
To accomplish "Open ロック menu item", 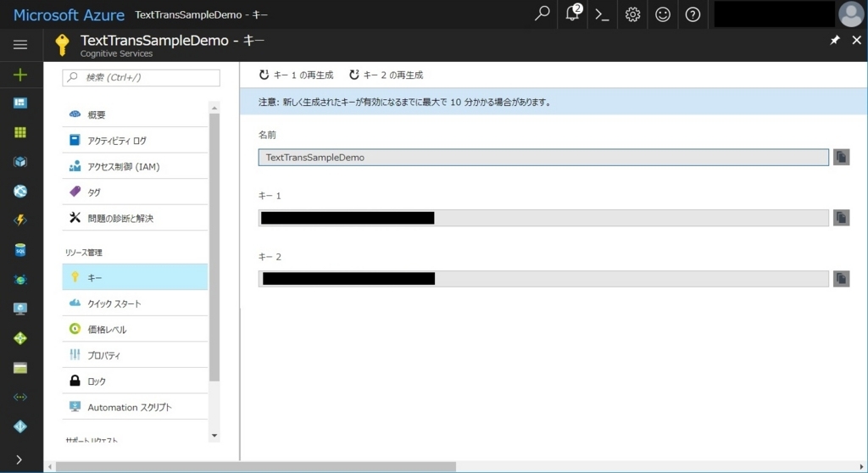I will [x=135, y=381].
